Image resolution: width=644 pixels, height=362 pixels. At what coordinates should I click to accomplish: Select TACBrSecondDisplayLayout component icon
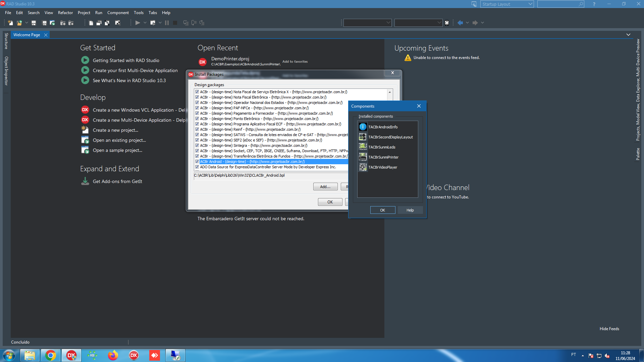coord(363,137)
